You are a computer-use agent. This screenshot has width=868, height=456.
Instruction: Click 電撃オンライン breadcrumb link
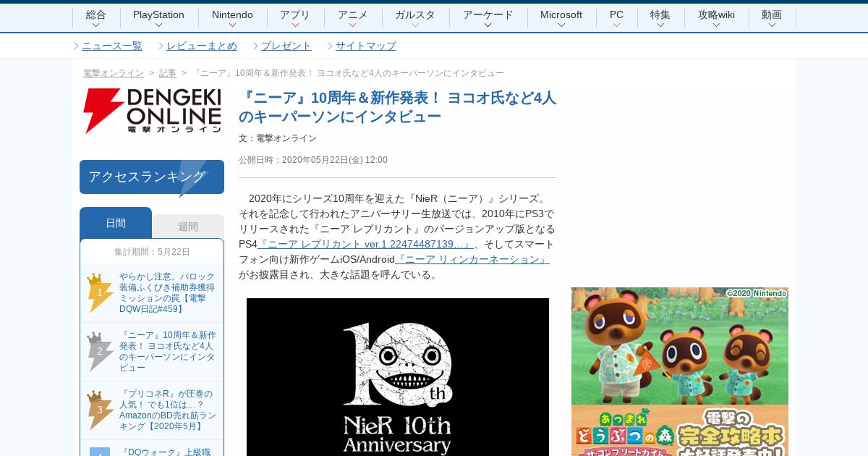click(114, 73)
